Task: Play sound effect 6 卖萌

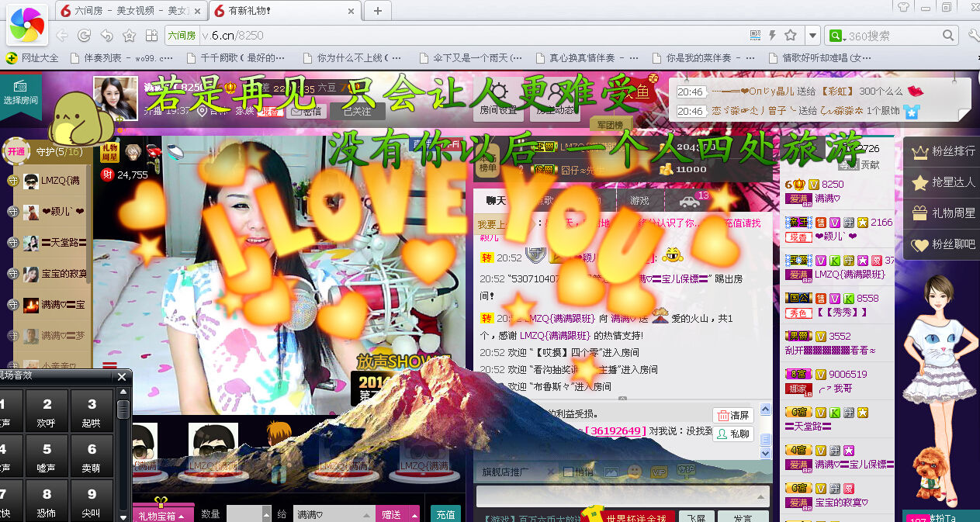Action: (x=92, y=456)
